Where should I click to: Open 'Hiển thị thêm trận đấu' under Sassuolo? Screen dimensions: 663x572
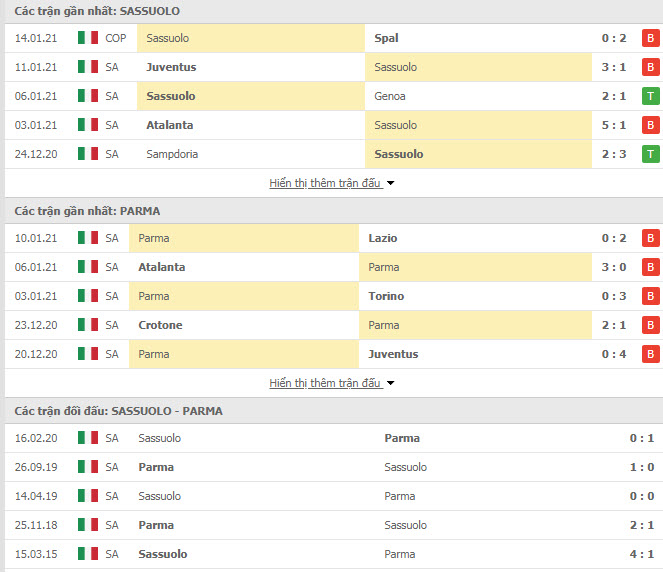[325, 183]
